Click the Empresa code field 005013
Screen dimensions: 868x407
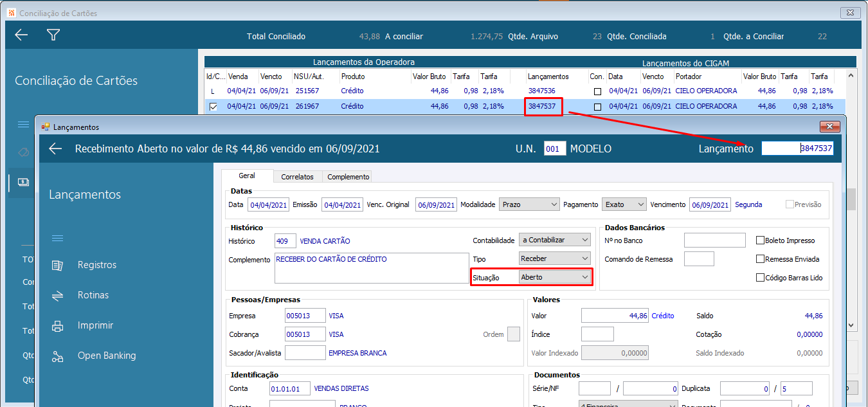point(305,316)
